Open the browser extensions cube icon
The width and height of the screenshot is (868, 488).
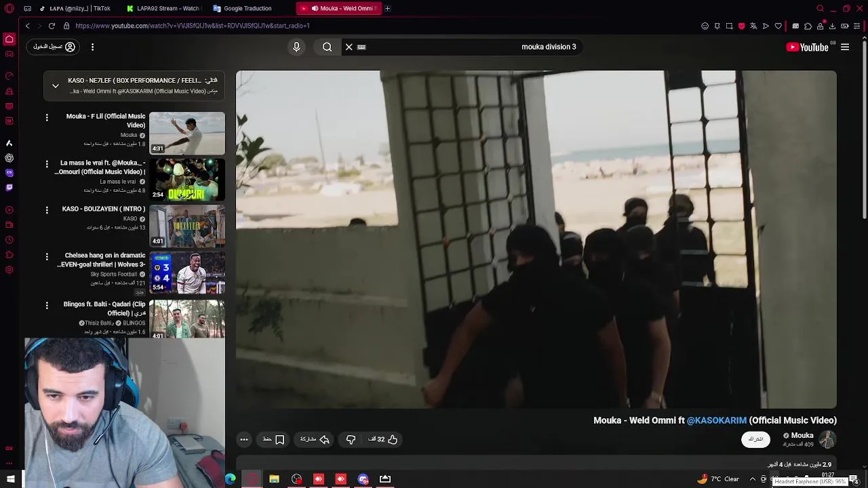tap(808, 26)
